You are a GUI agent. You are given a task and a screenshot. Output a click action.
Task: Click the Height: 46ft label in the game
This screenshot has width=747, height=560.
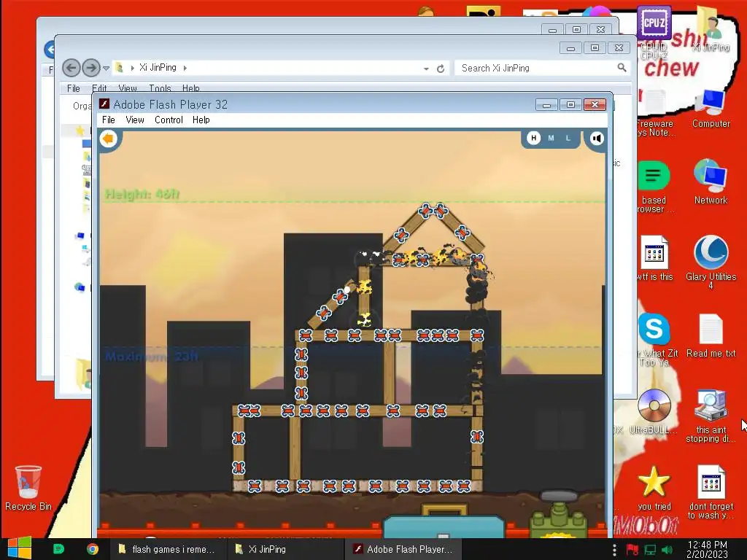click(142, 194)
